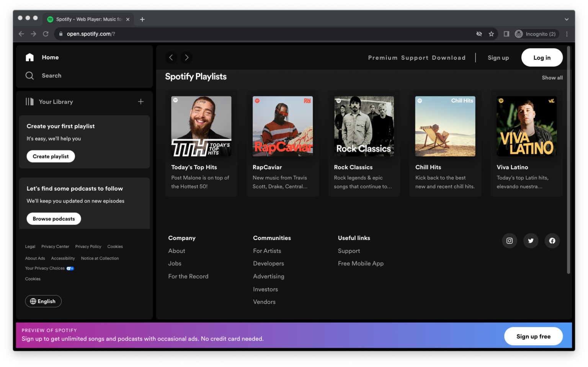Click Show all for Spotify Playlists
Image resolution: width=588 pixels, height=367 pixels.
[552, 78]
